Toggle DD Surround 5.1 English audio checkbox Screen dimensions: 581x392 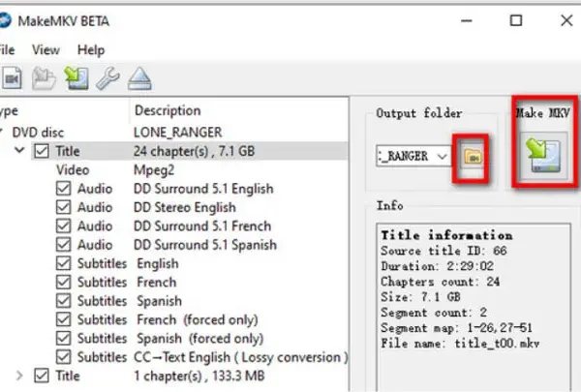point(63,188)
